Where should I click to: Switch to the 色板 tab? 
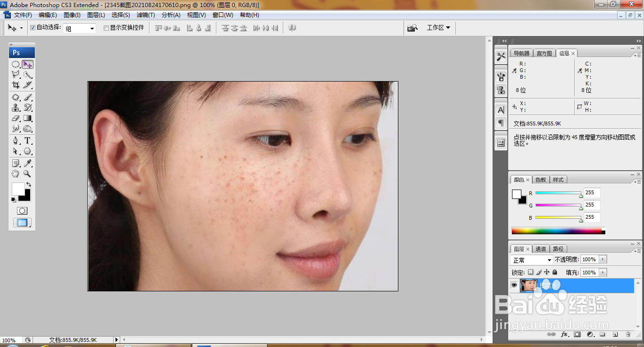(x=541, y=180)
